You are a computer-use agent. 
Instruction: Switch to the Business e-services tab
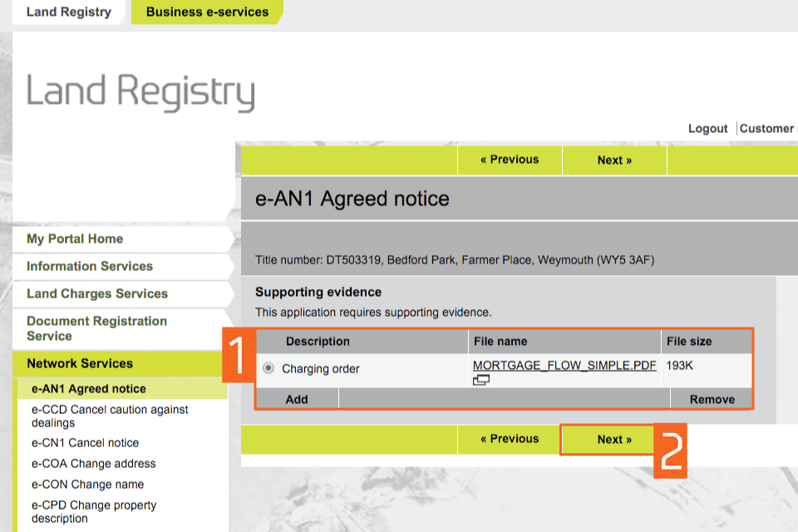click(x=207, y=12)
